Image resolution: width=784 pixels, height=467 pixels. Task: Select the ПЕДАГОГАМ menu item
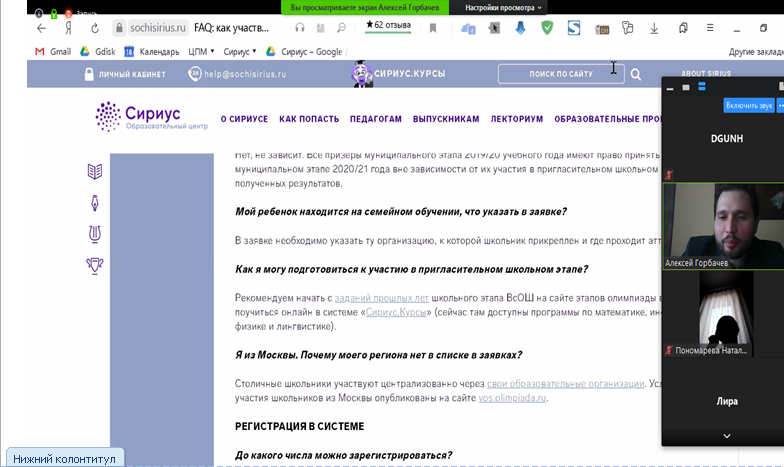(x=376, y=119)
